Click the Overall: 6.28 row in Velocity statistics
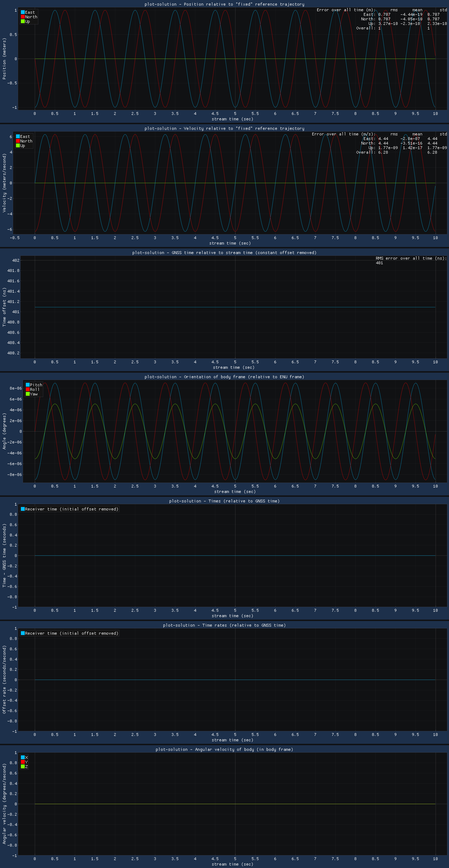 [396, 152]
